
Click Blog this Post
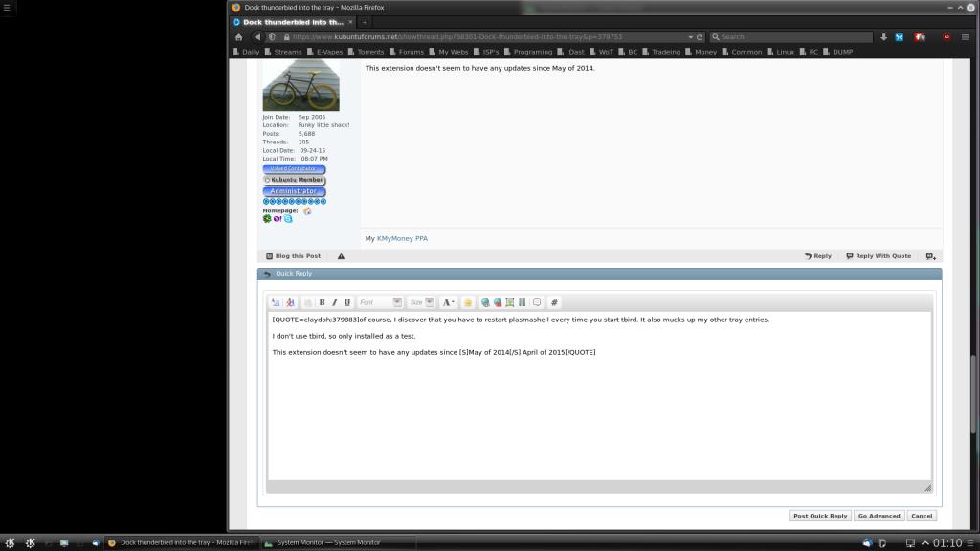(293, 256)
